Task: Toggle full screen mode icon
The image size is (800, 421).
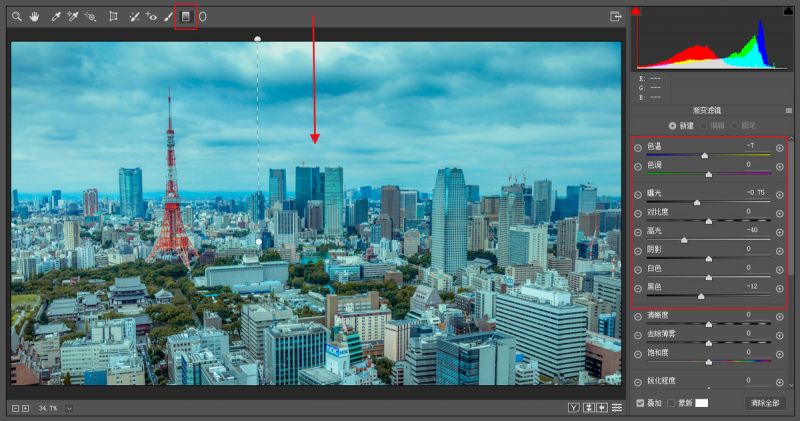Action: pos(616,16)
